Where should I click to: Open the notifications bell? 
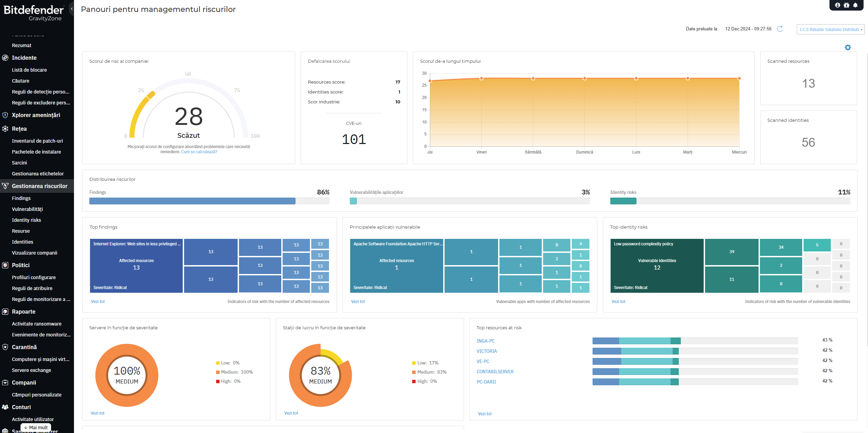point(855,5)
